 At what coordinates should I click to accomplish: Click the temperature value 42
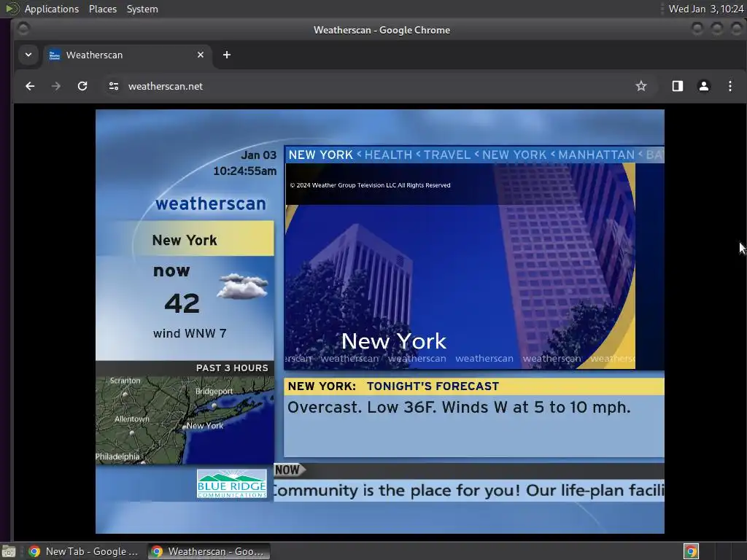pyautogui.click(x=182, y=304)
